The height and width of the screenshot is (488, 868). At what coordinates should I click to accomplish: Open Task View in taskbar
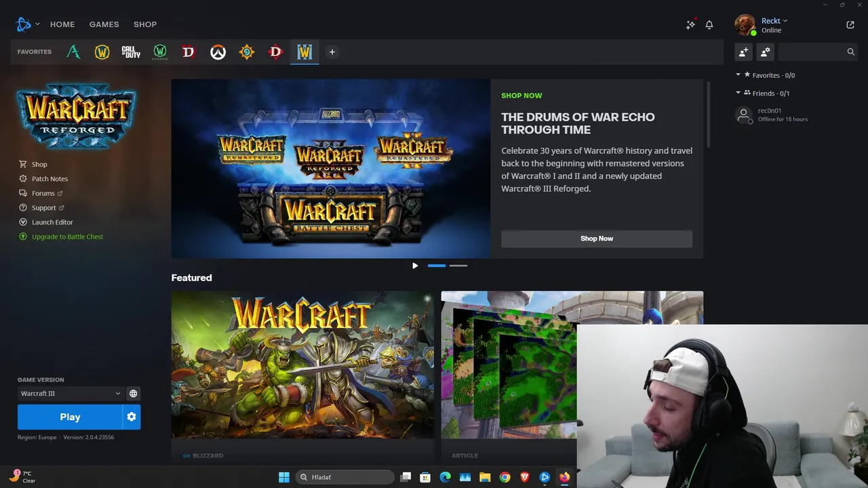[x=406, y=477]
